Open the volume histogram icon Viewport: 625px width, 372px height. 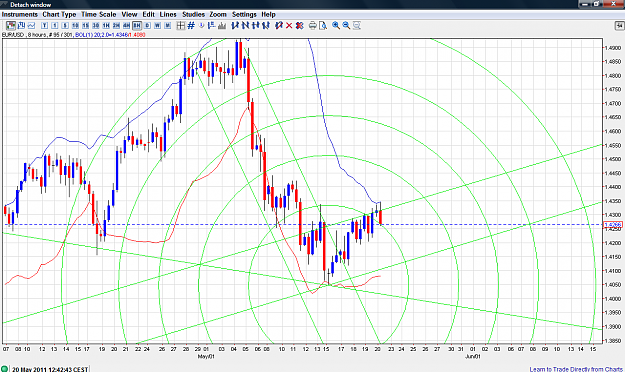pyautogui.click(x=222, y=26)
